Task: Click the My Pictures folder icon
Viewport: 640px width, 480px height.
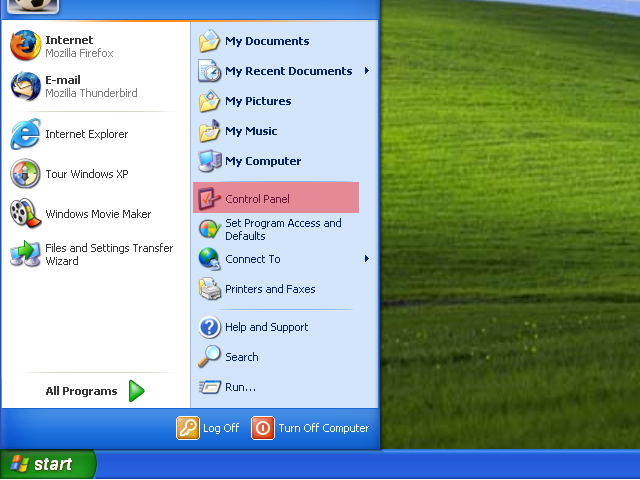Action: click(x=209, y=101)
